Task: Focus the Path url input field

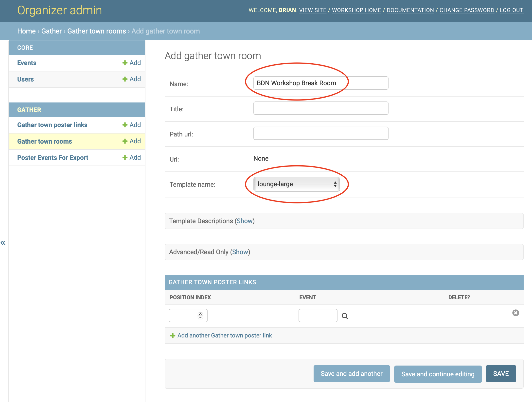Action: [321, 133]
